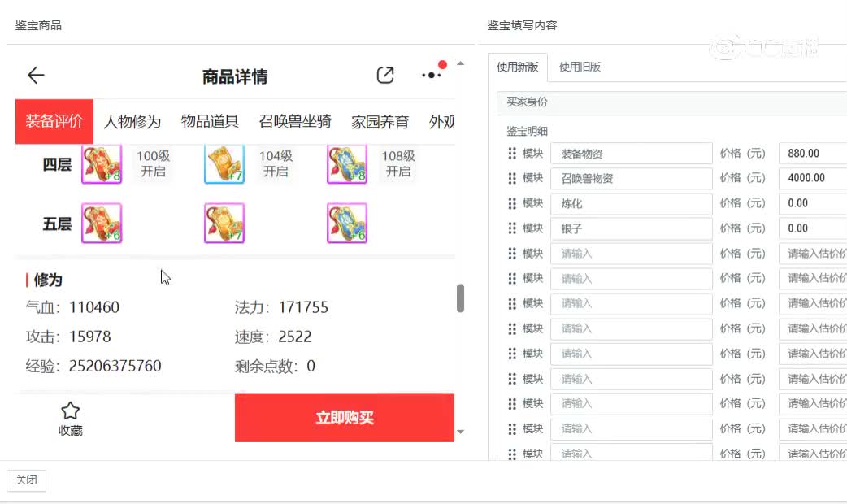
Task: Click the 收藏 star icon
Action: point(70,411)
